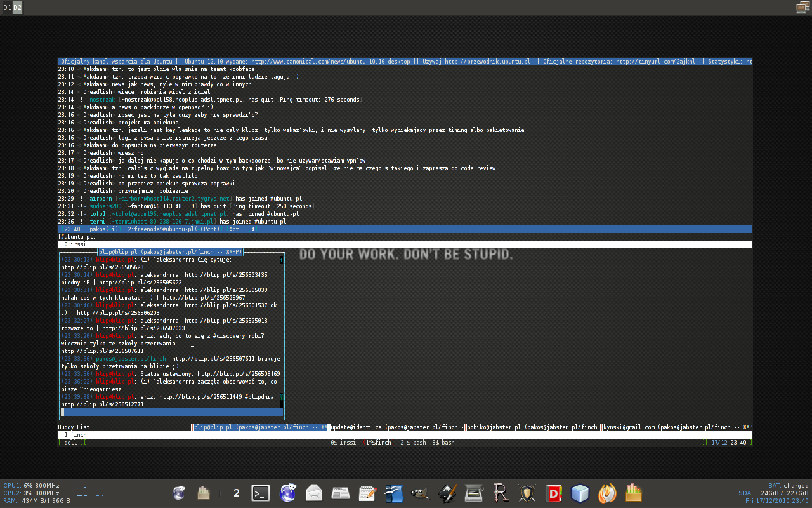Open Inkscape from the bottom dock

click(447, 493)
